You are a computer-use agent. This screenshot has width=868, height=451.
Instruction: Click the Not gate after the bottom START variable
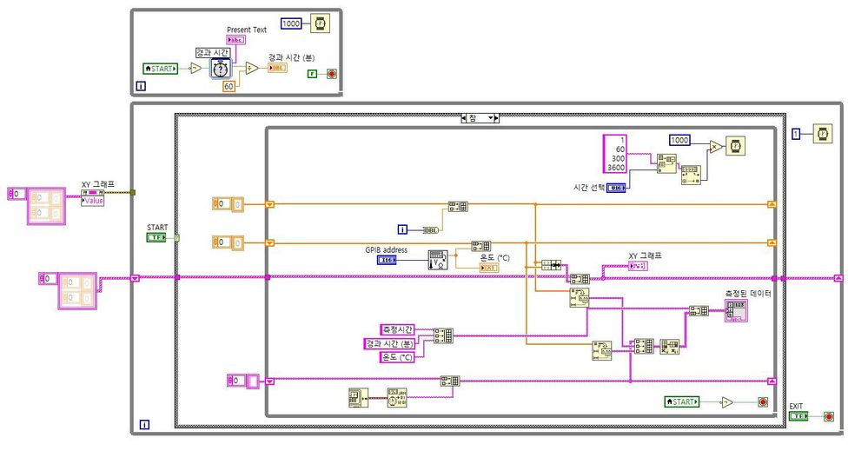coord(727,402)
